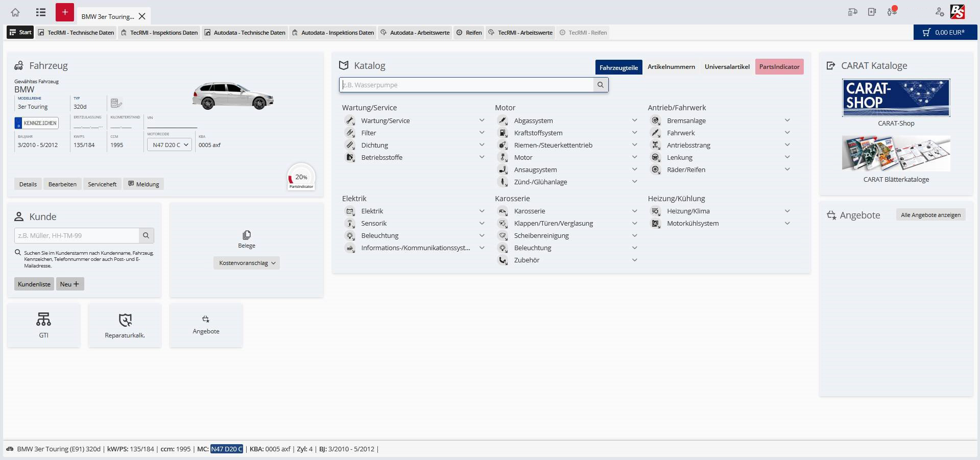Image resolution: width=980 pixels, height=460 pixels.
Task: Click the Belege documents icon
Action: [246, 235]
